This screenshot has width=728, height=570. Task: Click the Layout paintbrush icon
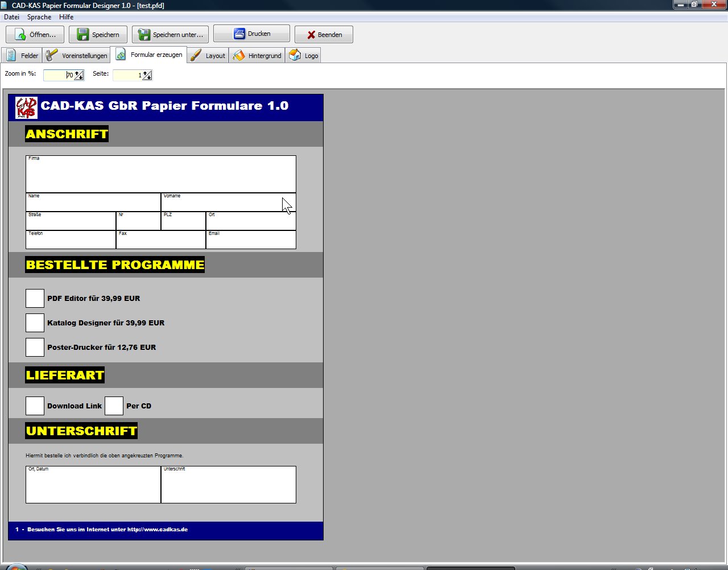(196, 55)
